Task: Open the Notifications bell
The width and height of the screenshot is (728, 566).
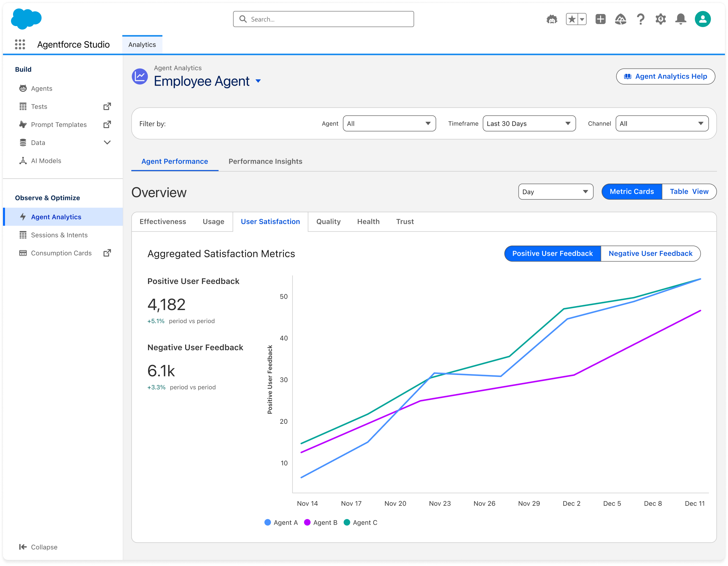Action: point(681,19)
